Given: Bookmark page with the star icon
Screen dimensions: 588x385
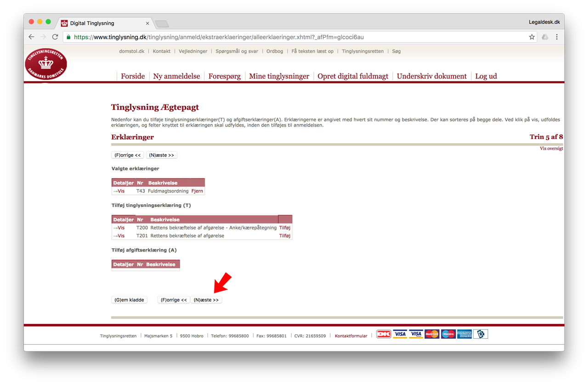Looking at the screenshot, I should click(531, 37).
